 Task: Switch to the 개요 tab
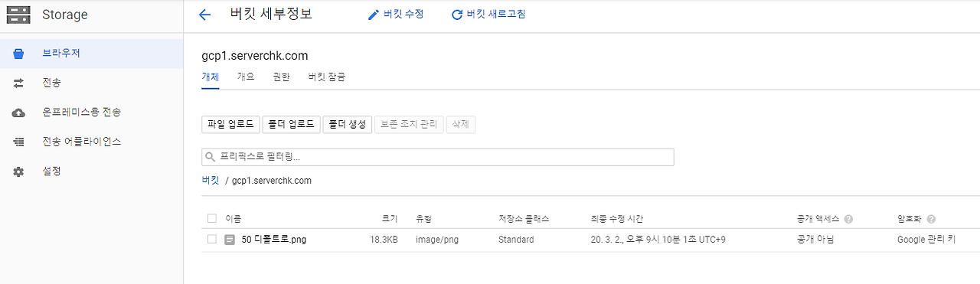(x=246, y=77)
